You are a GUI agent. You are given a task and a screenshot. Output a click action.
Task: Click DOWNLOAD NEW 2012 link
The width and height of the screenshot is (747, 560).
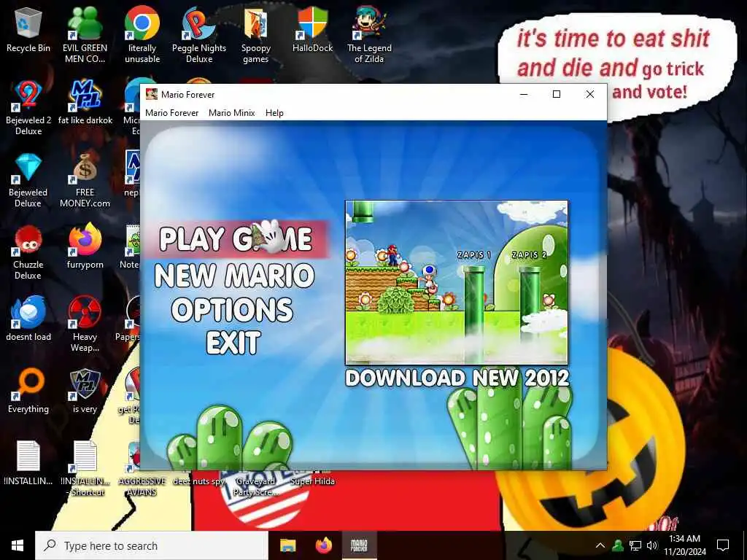click(x=457, y=378)
